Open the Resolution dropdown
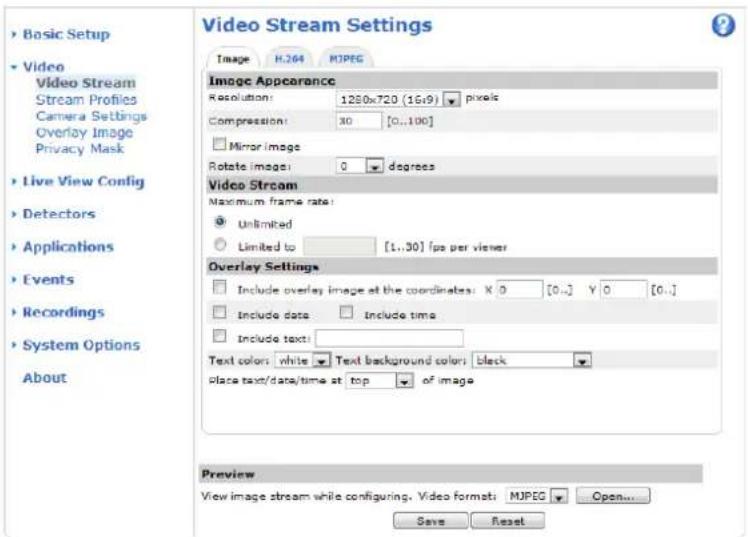 [x=398, y=99]
